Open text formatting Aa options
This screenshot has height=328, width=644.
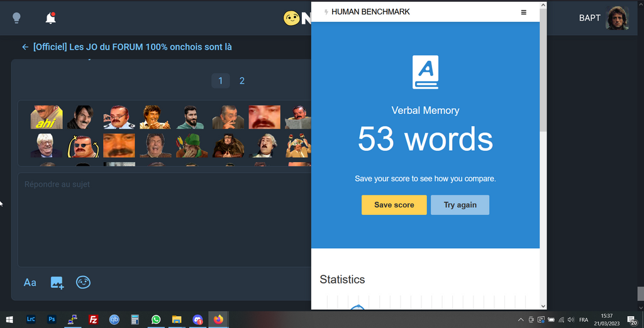coord(30,283)
